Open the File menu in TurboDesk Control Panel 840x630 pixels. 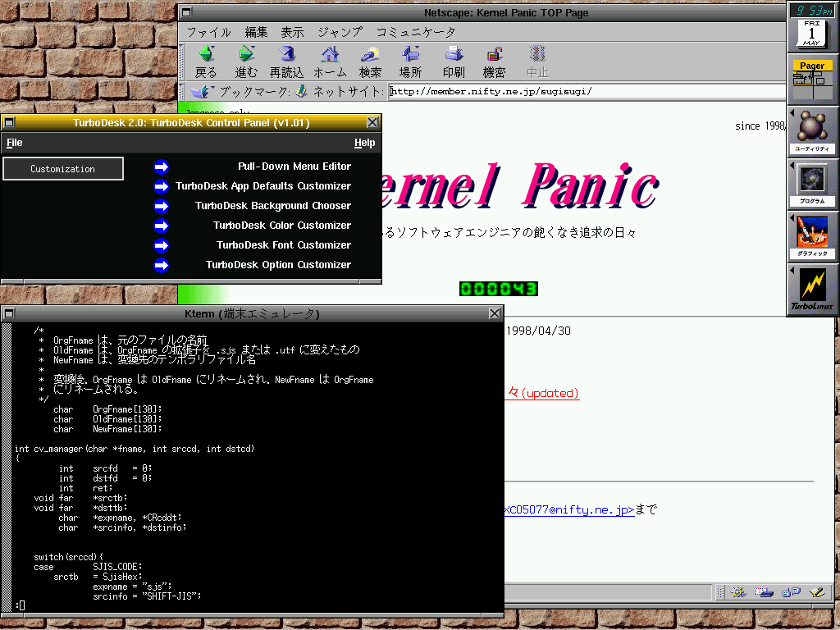point(15,143)
